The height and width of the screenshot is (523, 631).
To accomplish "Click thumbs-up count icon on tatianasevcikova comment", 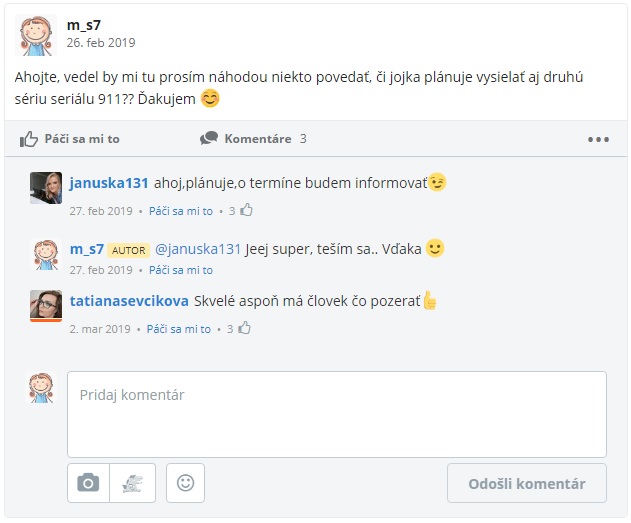I will click(244, 328).
